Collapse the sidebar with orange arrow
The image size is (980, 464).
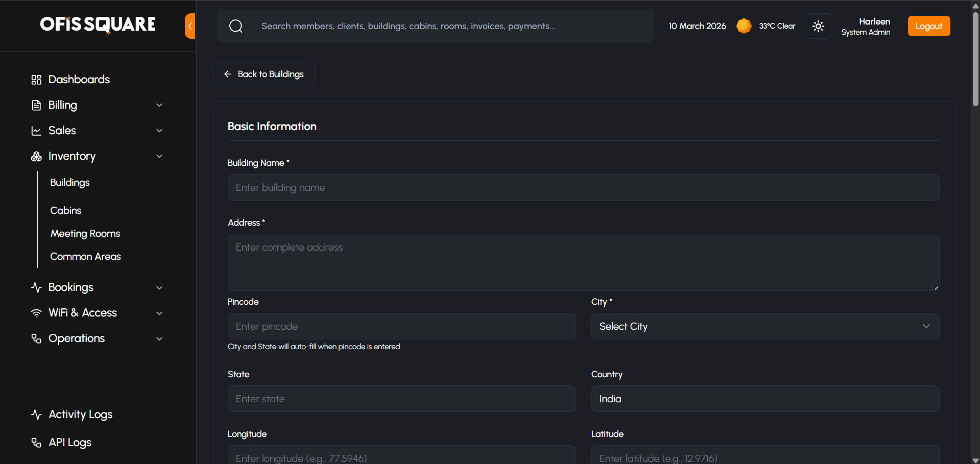[190, 26]
